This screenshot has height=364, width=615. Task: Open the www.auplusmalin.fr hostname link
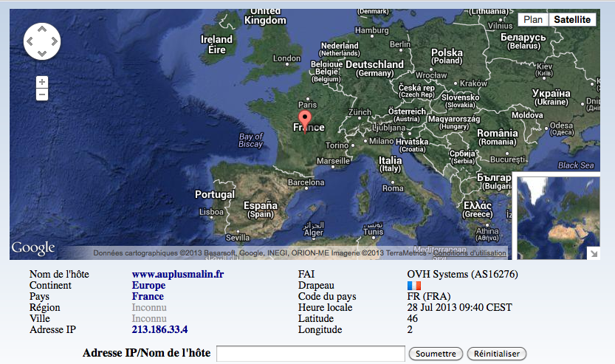point(178,274)
